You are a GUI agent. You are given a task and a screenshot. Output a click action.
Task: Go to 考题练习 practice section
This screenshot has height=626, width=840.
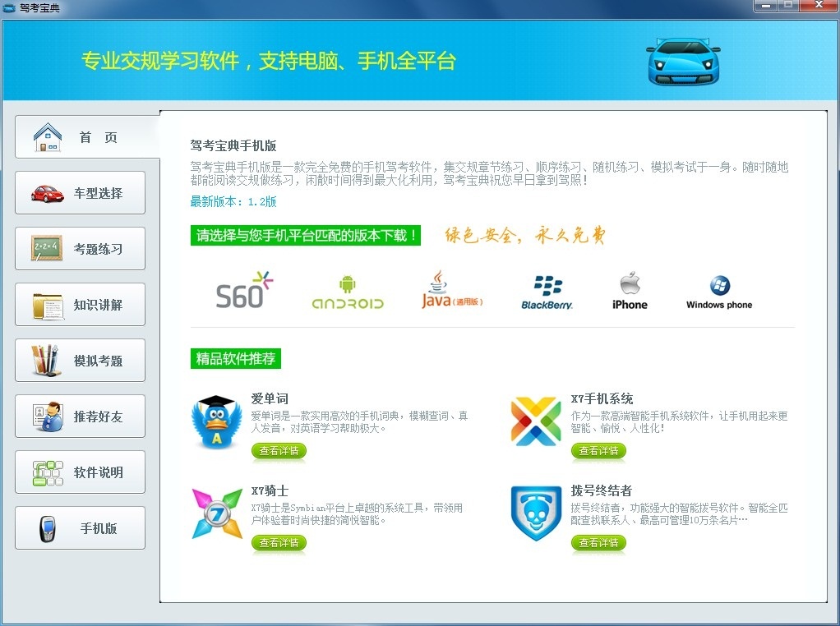point(81,248)
